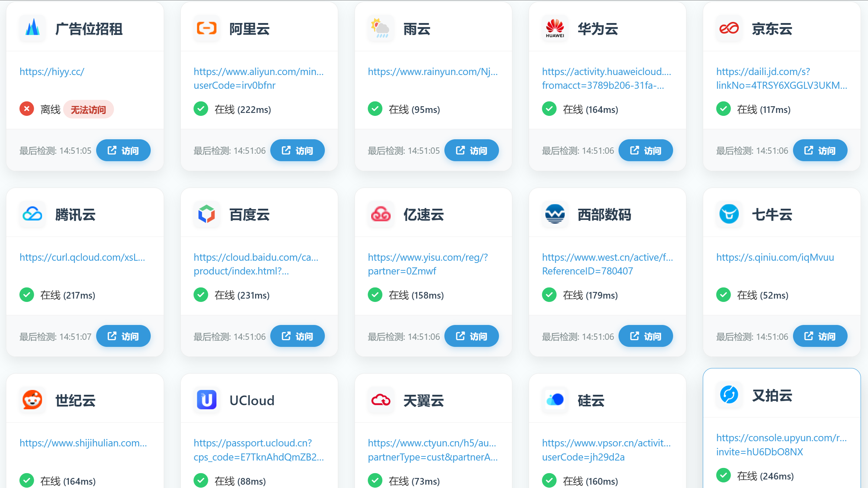Image resolution: width=868 pixels, height=488 pixels.
Task: Open 阿里云 with the 访问 button
Action: [x=297, y=150]
